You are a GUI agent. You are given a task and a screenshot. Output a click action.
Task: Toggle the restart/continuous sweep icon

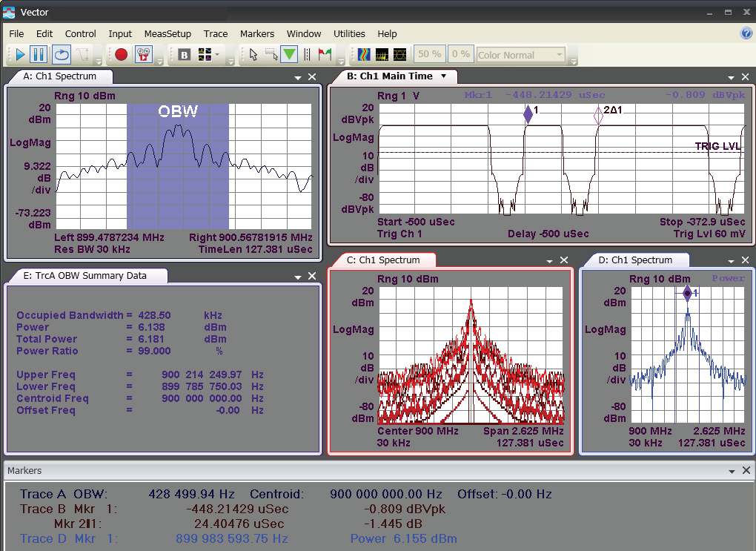(61, 54)
